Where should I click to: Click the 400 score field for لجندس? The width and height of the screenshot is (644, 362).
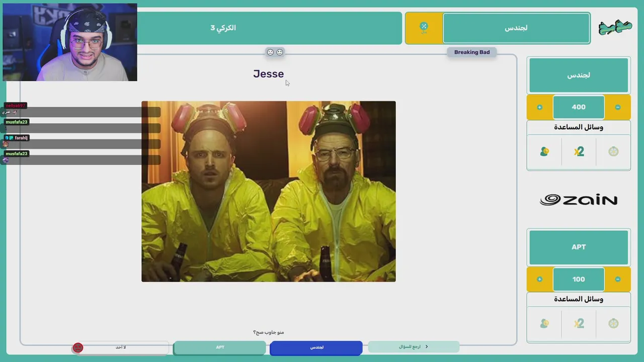point(579,107)
